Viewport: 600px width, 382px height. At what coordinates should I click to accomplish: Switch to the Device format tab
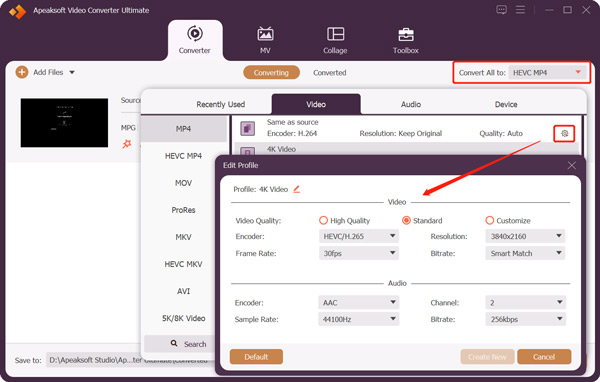pos(506,104)
